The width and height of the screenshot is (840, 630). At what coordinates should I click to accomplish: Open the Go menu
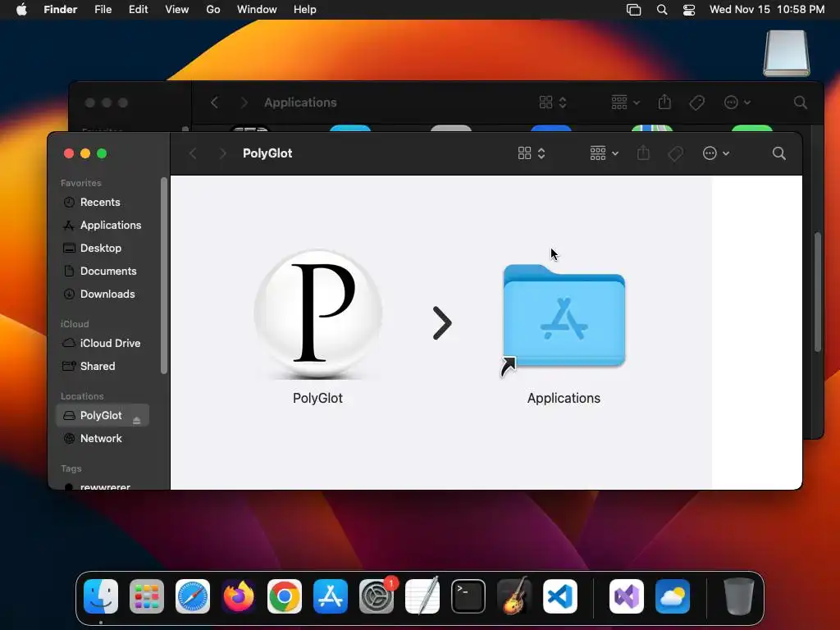[213, 10]
